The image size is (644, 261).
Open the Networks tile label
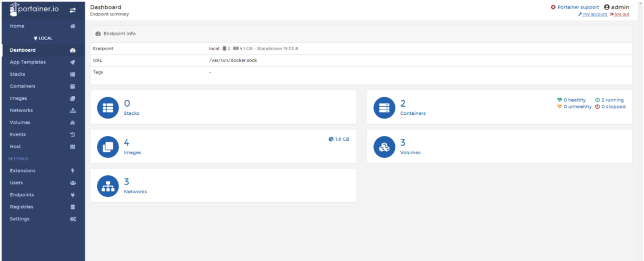[136, 192]
